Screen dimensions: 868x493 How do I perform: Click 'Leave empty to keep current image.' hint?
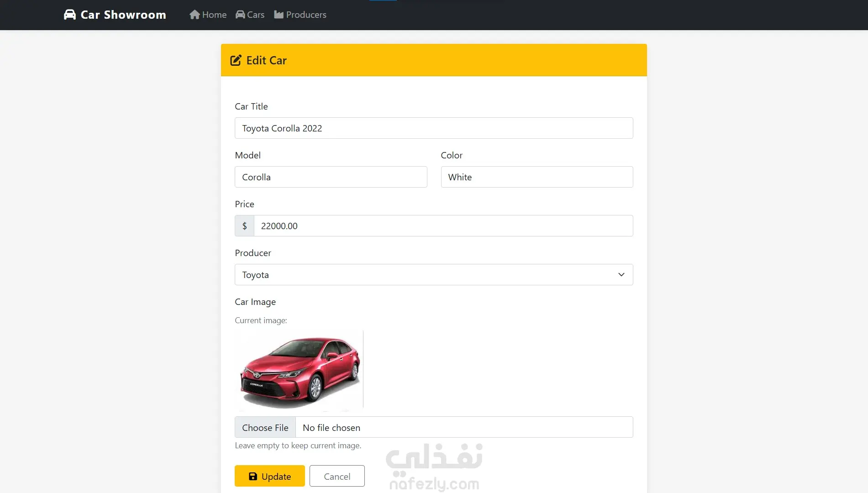[x=298, y=446]
